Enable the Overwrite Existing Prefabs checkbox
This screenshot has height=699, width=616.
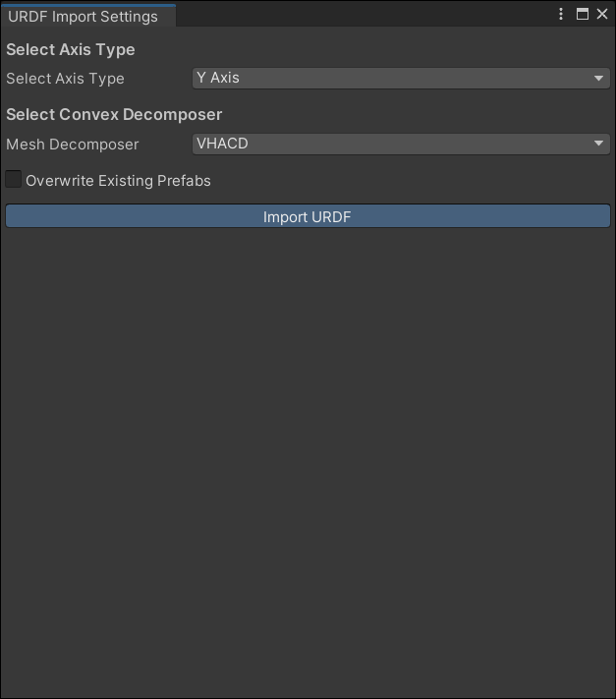[x=14, y=180]
